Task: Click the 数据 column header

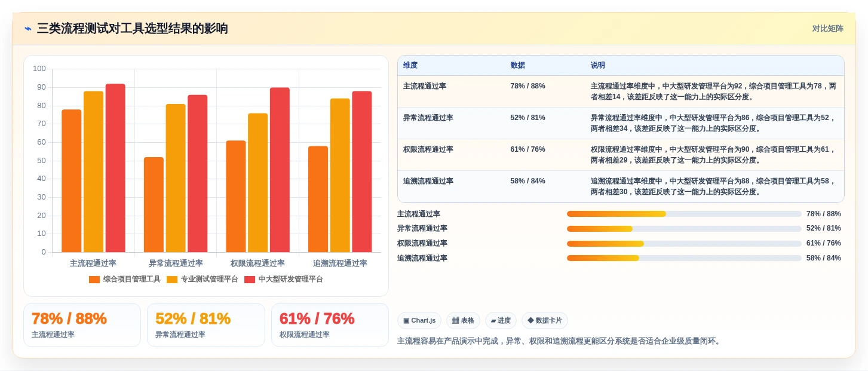Action: click(x=518, y=66)
